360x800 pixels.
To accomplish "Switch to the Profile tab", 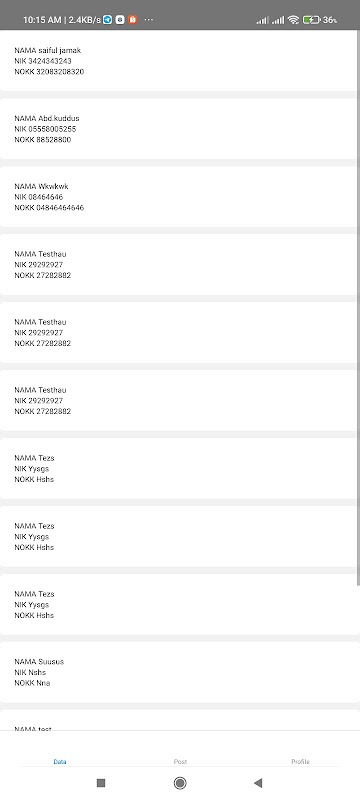I will pyautogui.click(x=300, y=761).
